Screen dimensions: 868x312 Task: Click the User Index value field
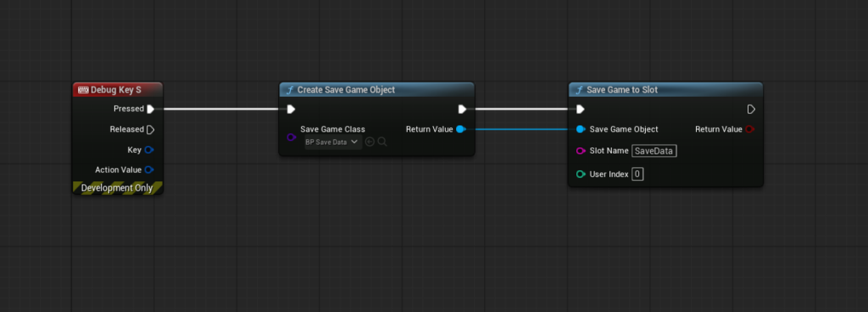[x=637, y=175]
